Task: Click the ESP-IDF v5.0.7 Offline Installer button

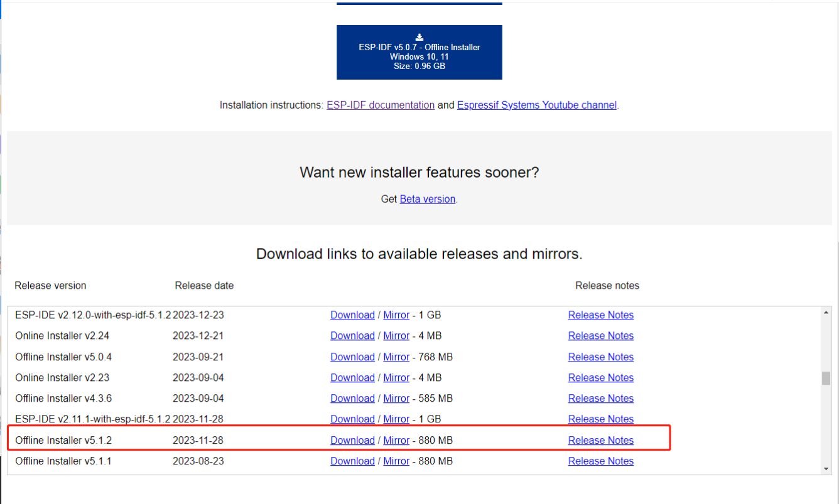Action: [419, 52]
